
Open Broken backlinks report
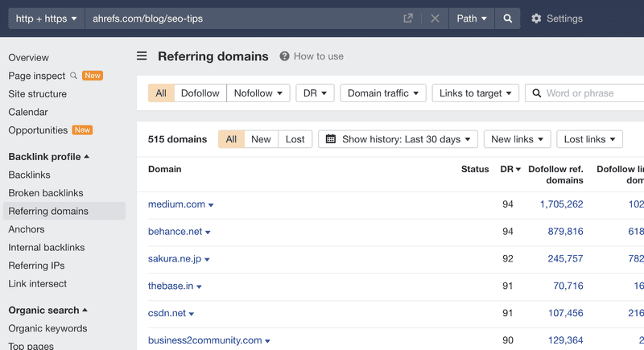(46, 193)
